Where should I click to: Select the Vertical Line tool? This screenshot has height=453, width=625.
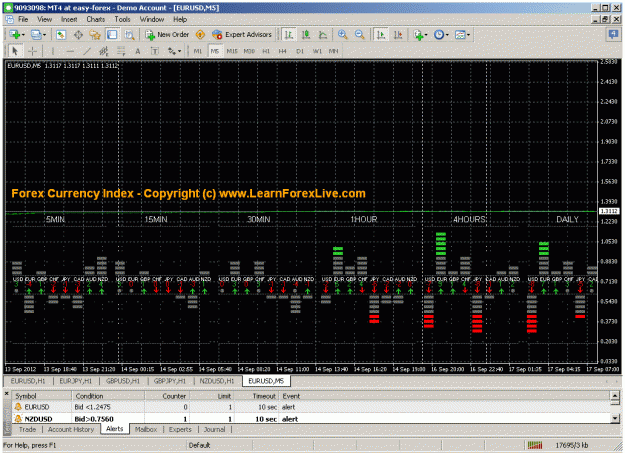tap(53, 51)
